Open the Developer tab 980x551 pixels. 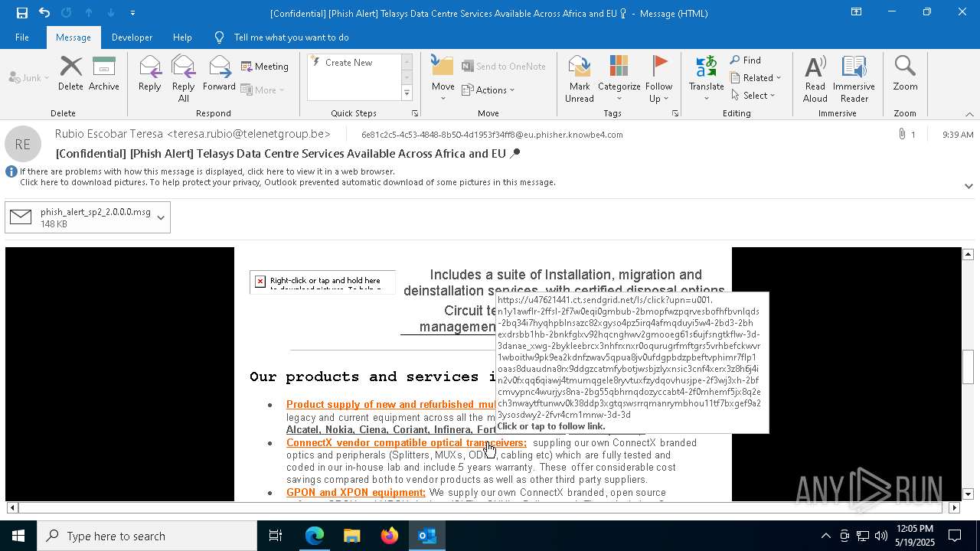132,37
